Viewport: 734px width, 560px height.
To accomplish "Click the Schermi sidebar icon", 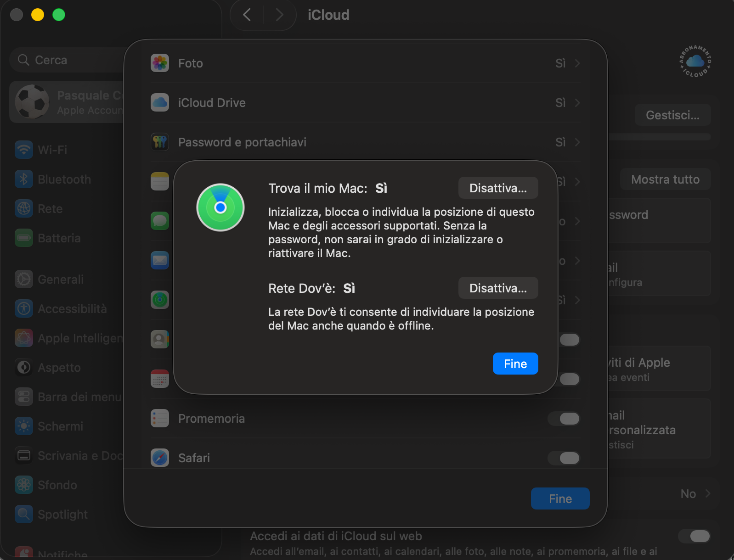I will point(24,426).
